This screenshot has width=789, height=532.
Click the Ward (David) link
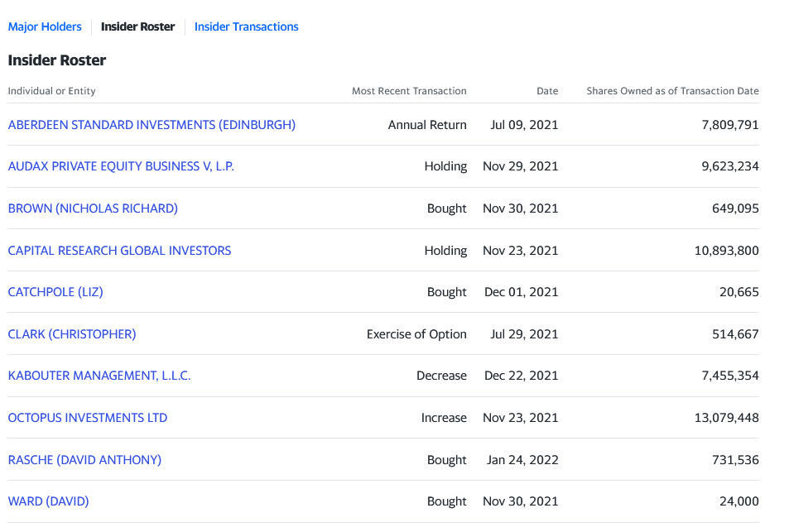tap(48, 501)
